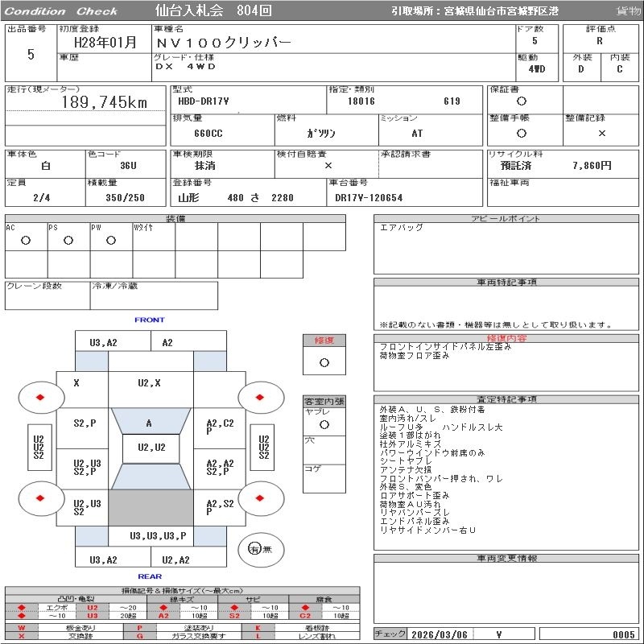The image size is (644, 644).
Task: Click the red G ガラス交換要す legend symbol
Action: 140,636
